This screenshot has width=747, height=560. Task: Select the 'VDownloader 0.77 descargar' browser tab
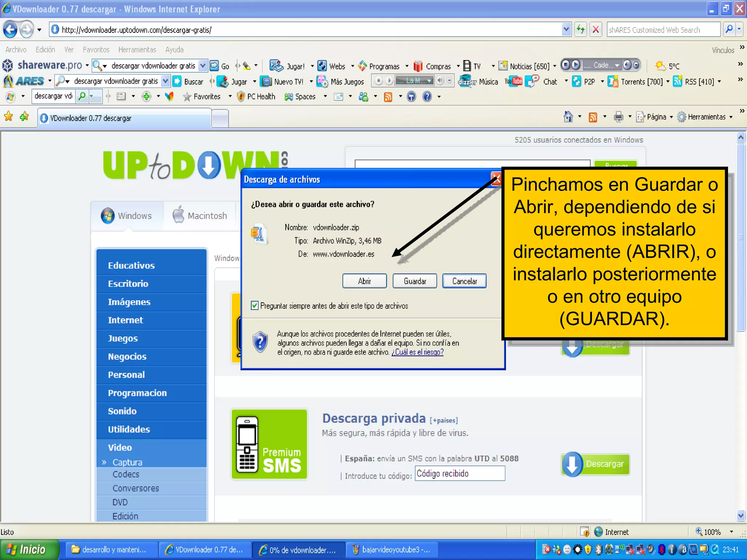124,118
